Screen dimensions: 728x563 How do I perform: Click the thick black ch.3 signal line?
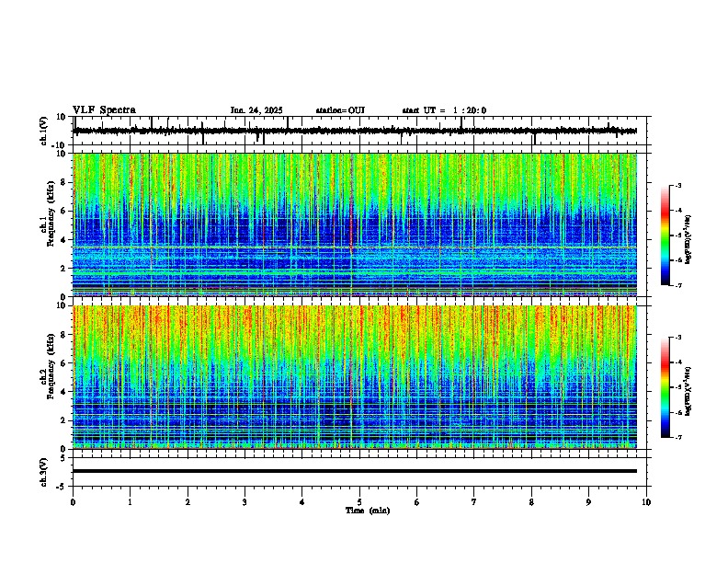[x=355, y=471]
